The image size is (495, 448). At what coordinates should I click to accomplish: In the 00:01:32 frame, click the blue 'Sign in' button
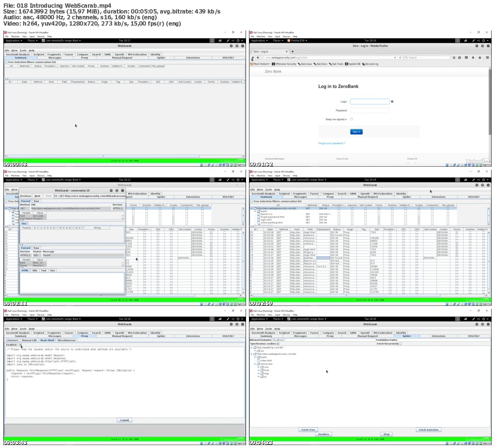356,131
